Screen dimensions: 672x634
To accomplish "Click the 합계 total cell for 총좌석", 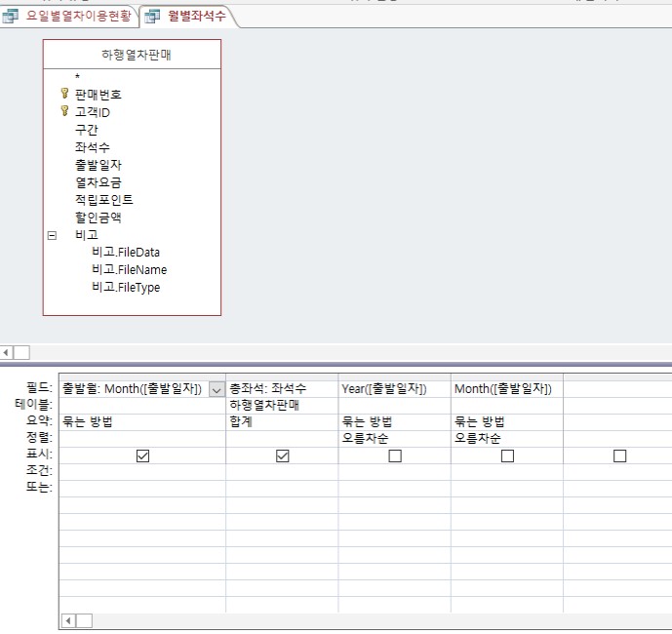I will click(281, 422).
